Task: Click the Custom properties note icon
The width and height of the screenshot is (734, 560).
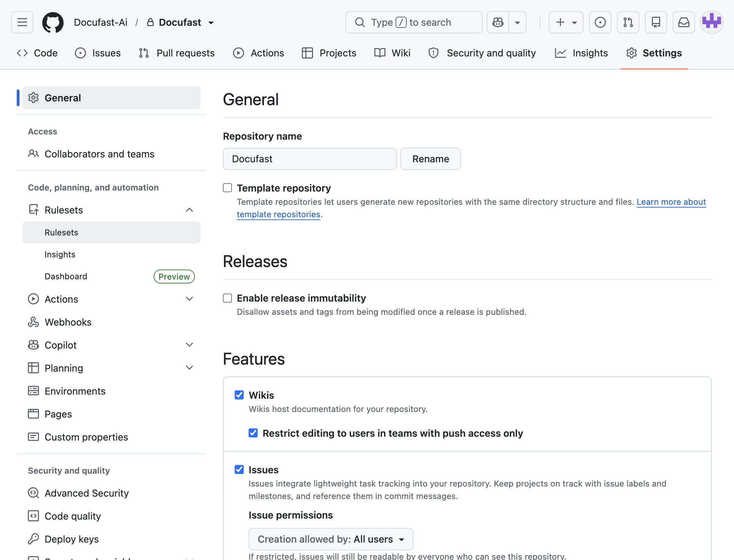Action: [33, 437]
